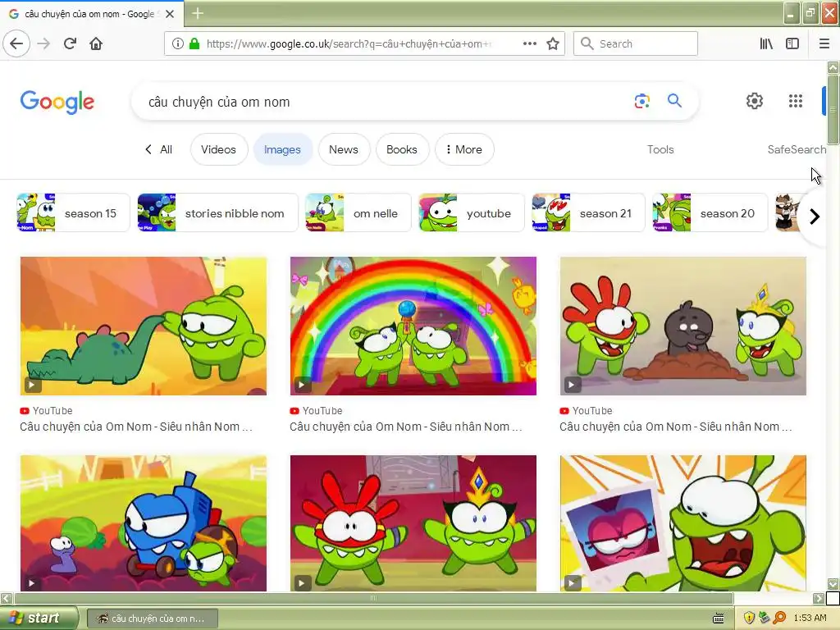
Task: Expand the More search filters menu
Action: tap(464, 149)
